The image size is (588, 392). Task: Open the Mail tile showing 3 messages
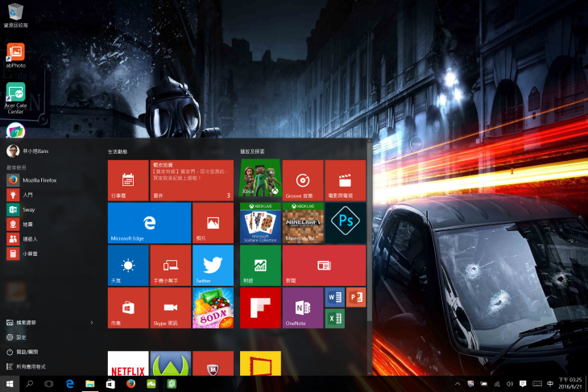tap(192, 180)
